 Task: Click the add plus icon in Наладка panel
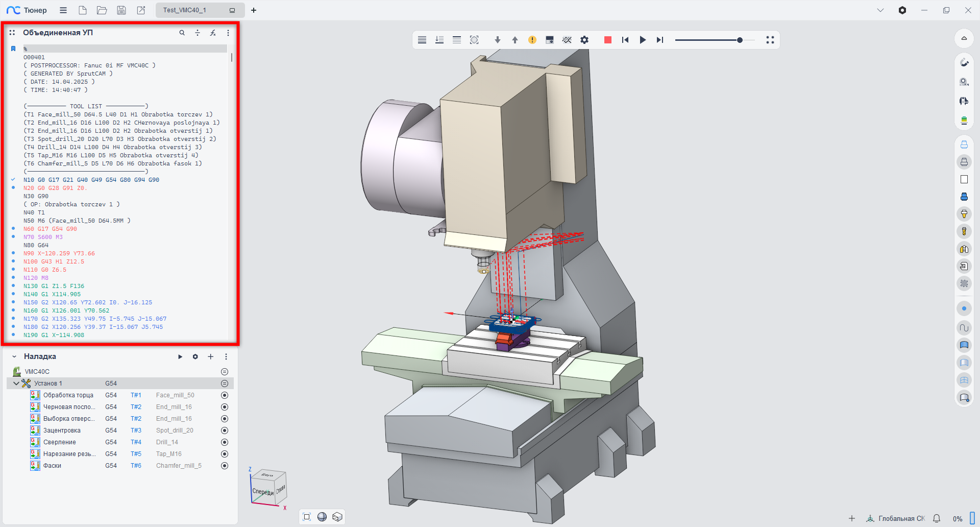210,356
